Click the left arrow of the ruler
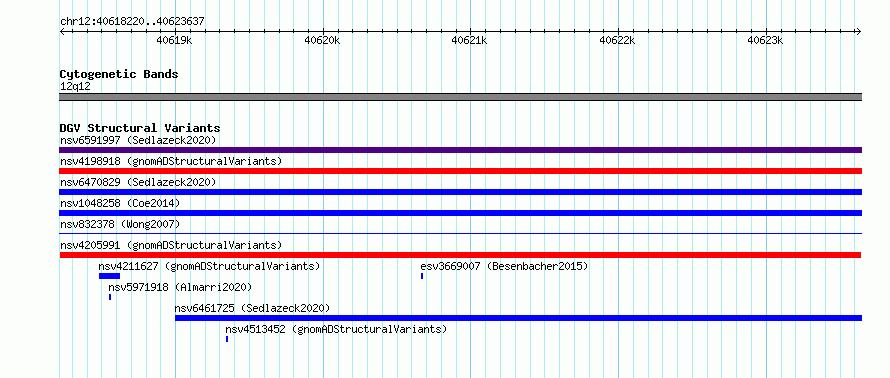This screenshot has height=378, width=890. click(x=63, y=31)
